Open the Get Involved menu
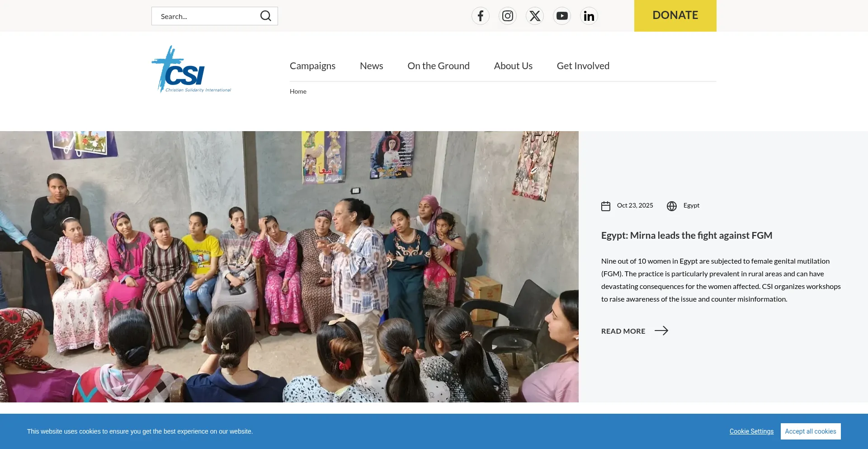 (583, 66)
